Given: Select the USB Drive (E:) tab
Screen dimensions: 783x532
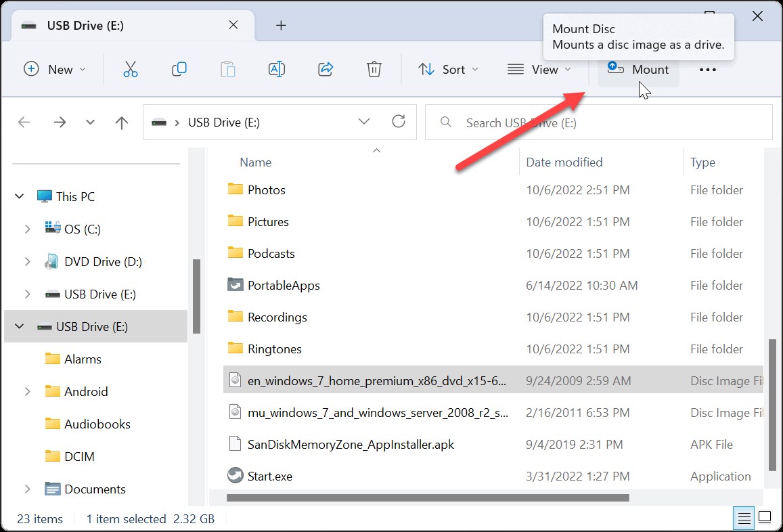Looking at the screenshot, I should [102, 24].
